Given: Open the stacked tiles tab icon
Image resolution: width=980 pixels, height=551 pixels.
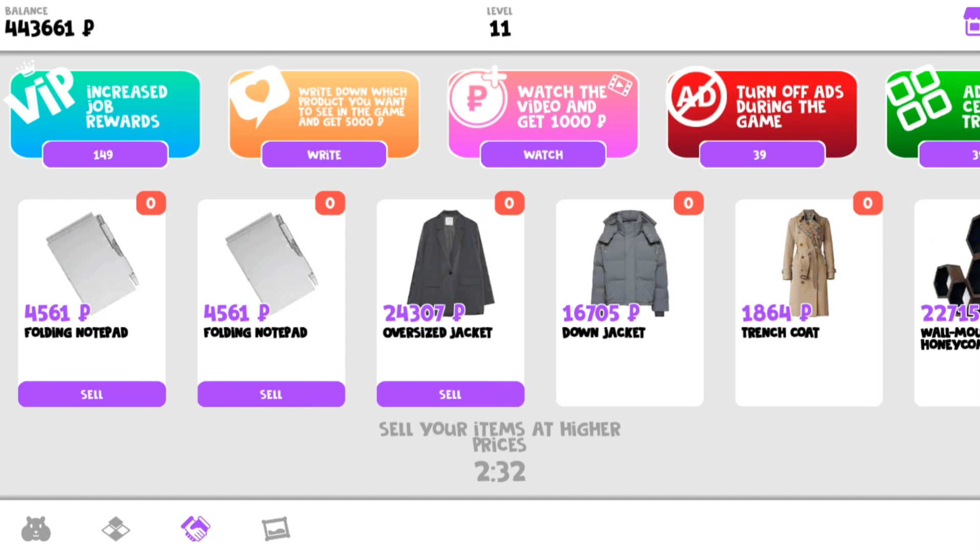Looking at the screenshot, I should coord(116,529).
